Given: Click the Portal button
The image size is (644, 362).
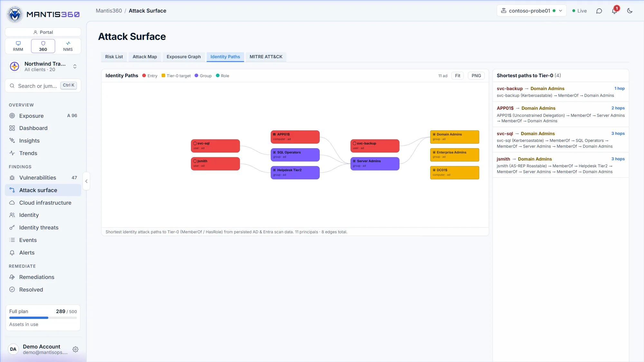Looking at the screenshot, I should [x=43, y=32].
